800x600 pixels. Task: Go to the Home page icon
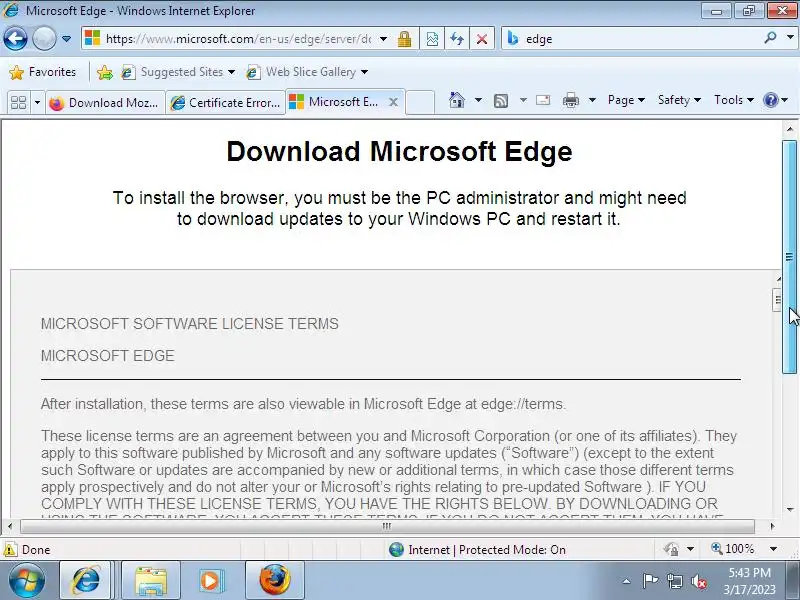pyautogui.click(x=457, y=100)
